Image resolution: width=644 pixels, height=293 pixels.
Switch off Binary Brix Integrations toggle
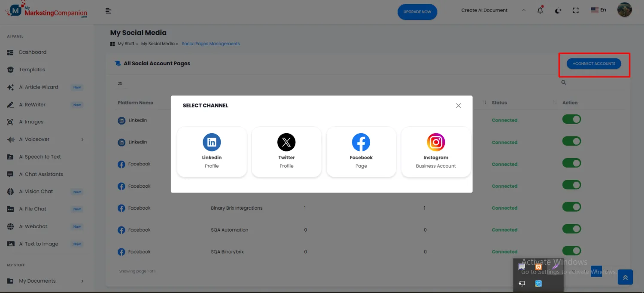pyautogui.click(x=571, y=207)
